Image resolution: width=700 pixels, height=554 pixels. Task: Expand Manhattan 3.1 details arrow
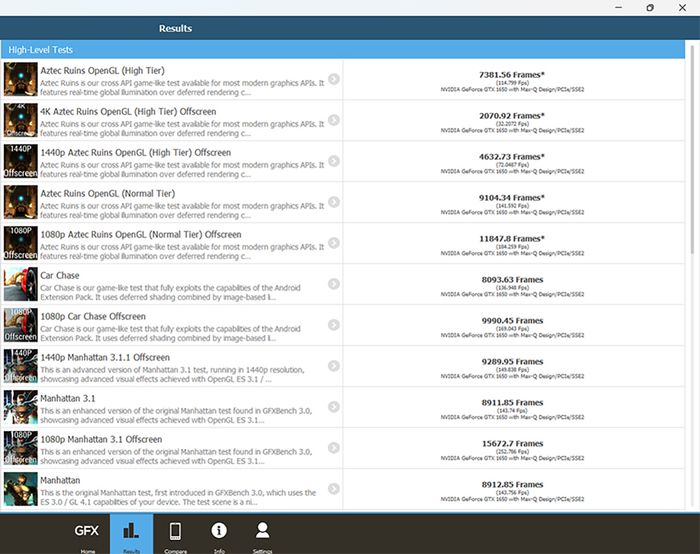(x=333, y=407)
